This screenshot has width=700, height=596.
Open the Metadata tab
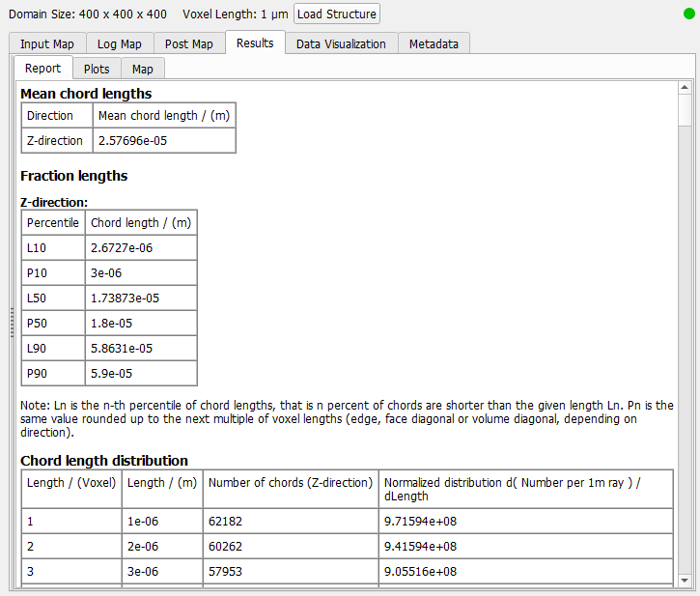(434, 44)
